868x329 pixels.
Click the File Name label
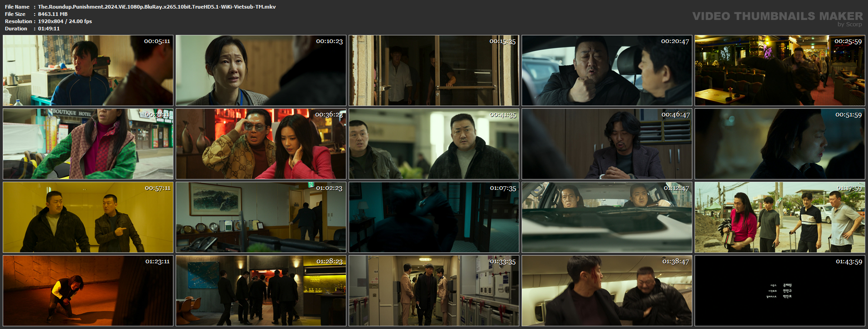17,7
